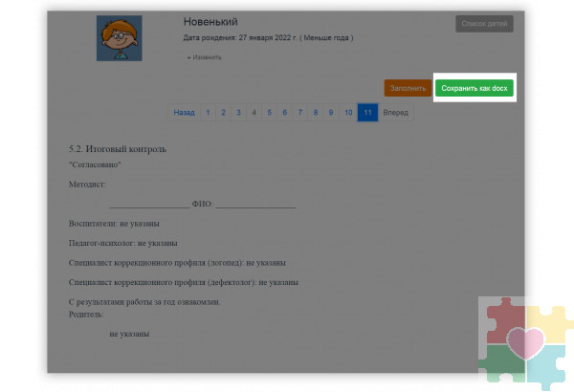Choose page 7 in pagination
Screen dimensions: 574x392
[x=299, y=112]
